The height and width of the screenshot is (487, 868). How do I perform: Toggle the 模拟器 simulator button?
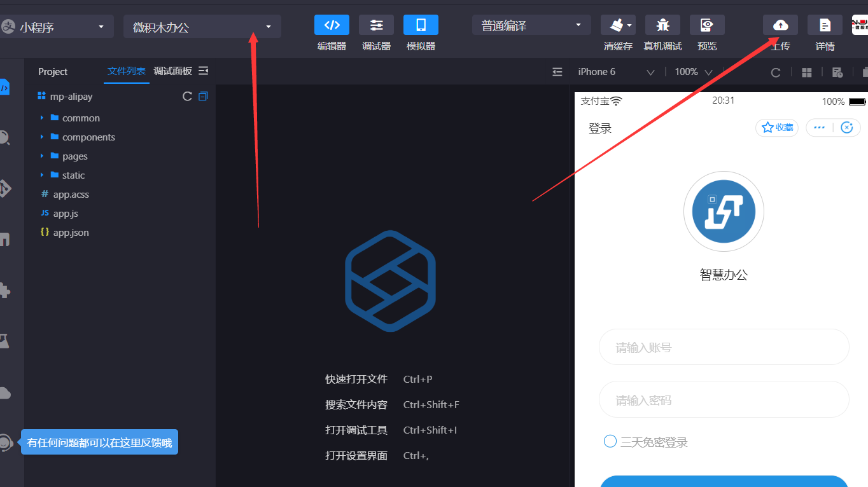[421, 25]
